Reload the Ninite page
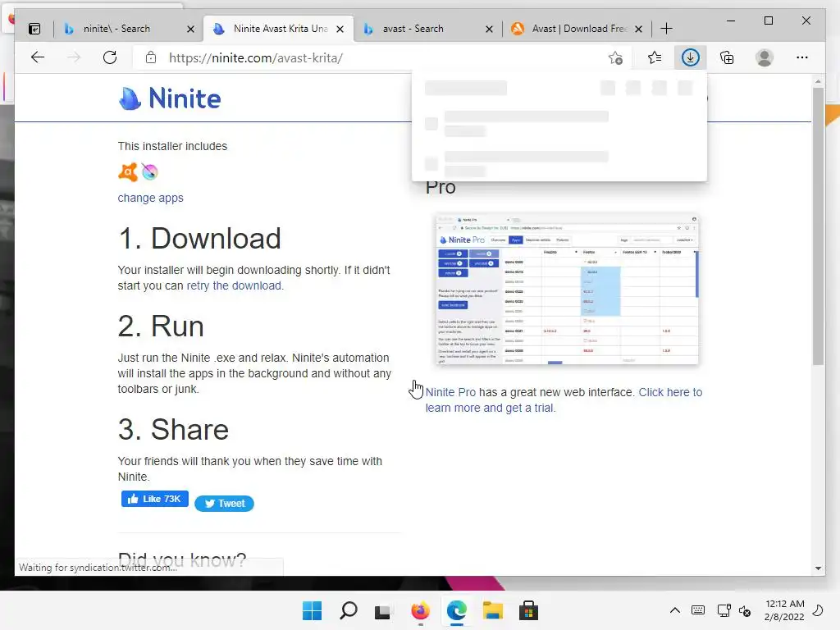 [x=110, y=57]
